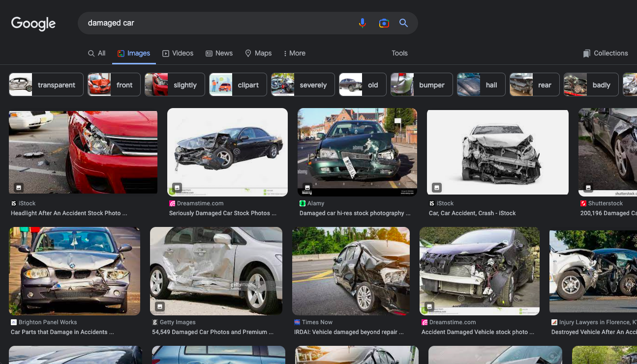The height and width of the screenshot is (364, 637).
Task: Click the Alamy source label
Action: (316, 203)
